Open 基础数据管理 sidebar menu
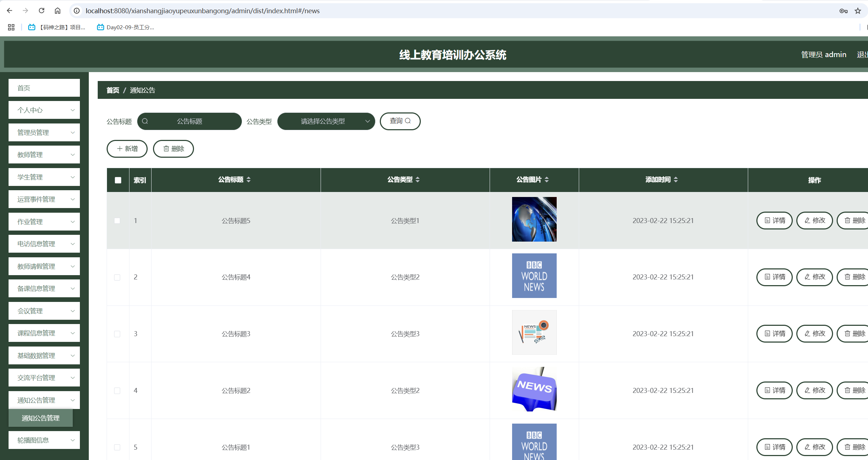The height and width of the screenshot is (460, 868). pyautogui.click(x=44, y=355)
